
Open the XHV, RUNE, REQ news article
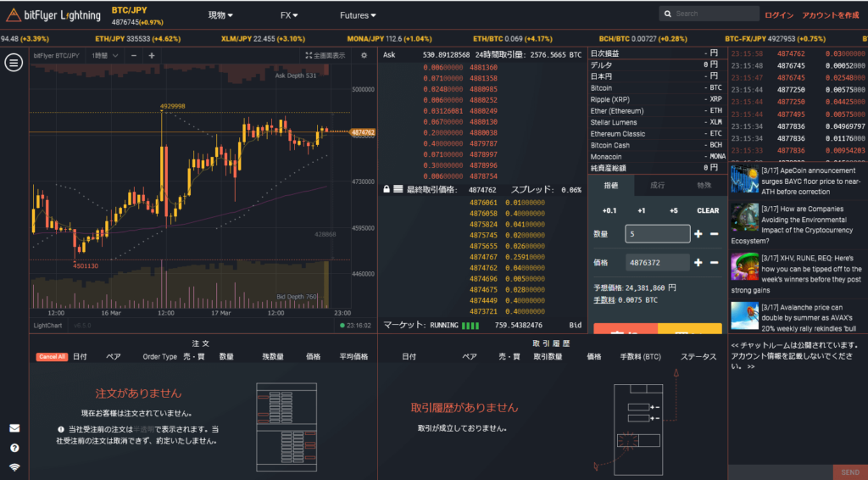(798, 274)
